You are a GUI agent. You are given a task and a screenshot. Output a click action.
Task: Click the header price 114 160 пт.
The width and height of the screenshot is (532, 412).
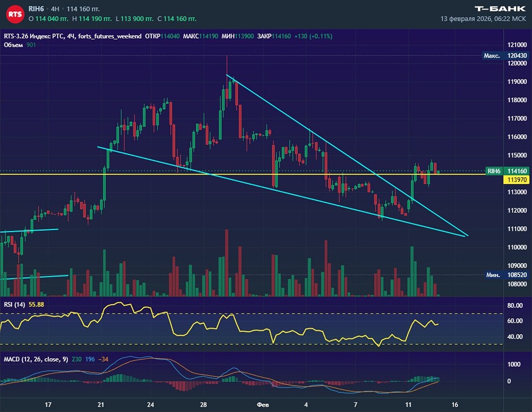coord(83,9)
